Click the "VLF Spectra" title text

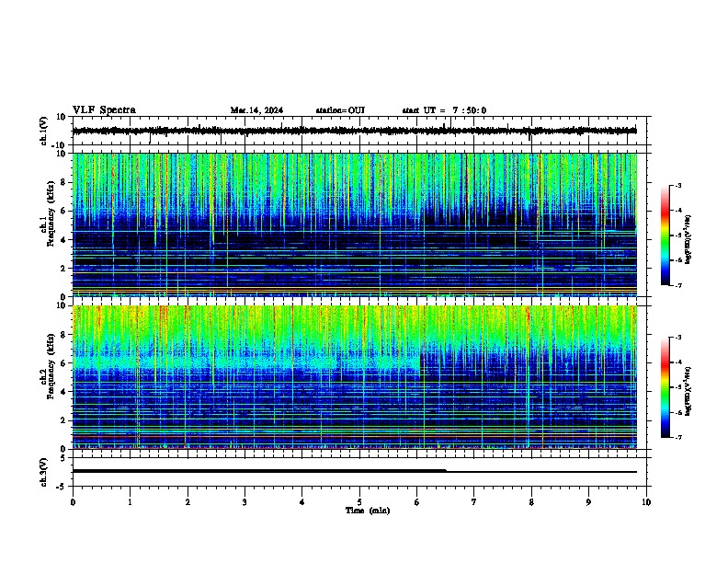(x=104, y=109)
